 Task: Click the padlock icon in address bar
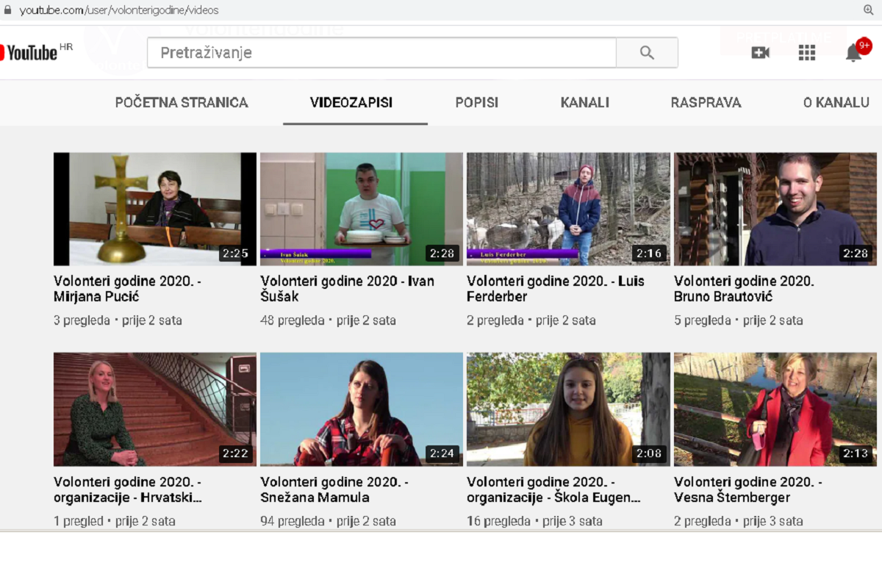pyautogui.click(x=8, y=10)
